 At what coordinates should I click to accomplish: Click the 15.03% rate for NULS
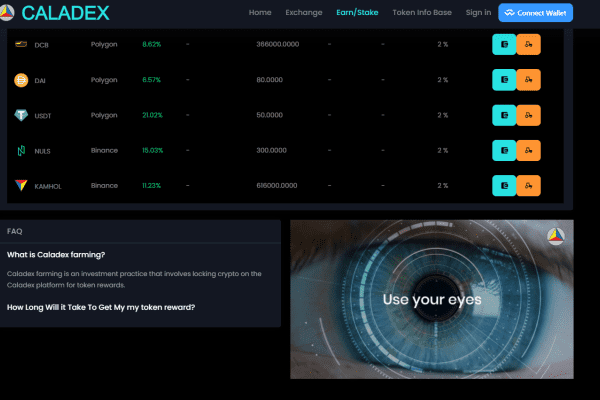click(x=152, y=150)
